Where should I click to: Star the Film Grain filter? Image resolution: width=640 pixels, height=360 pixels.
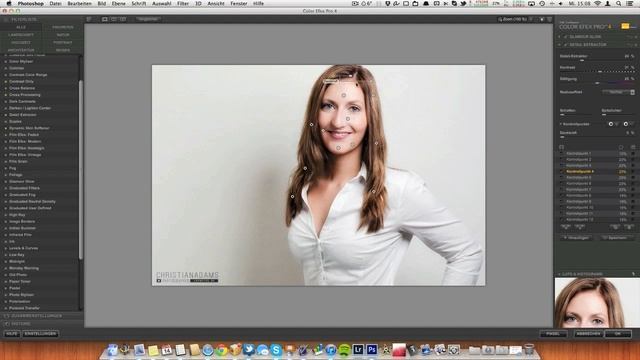(6, 161)
